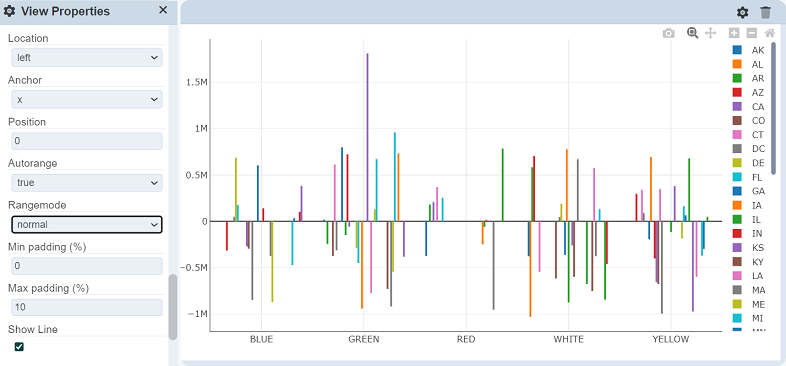Toggle DC series in legend
This screenshot has height=366, width=786.
click(748, 148)
